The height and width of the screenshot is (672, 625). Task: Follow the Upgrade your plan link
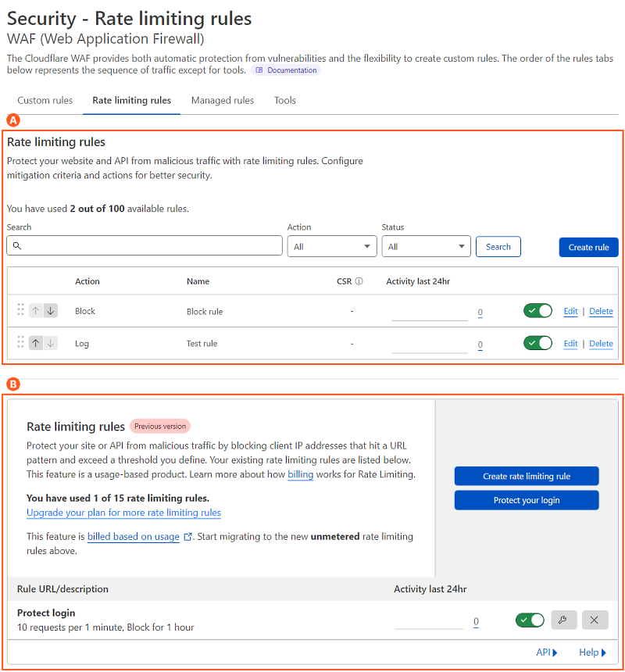click(123, 513)
